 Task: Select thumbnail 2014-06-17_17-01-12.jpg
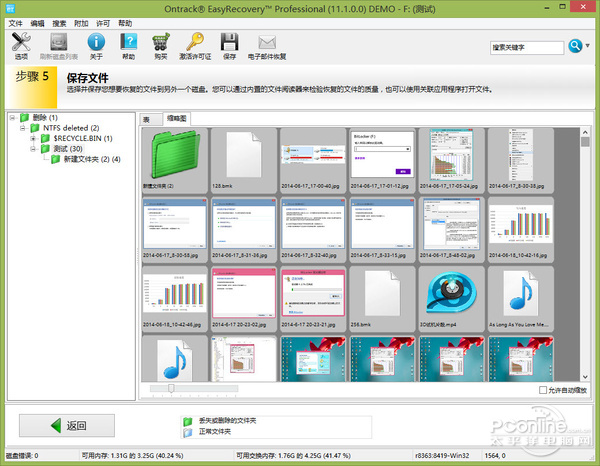[382, 160]
